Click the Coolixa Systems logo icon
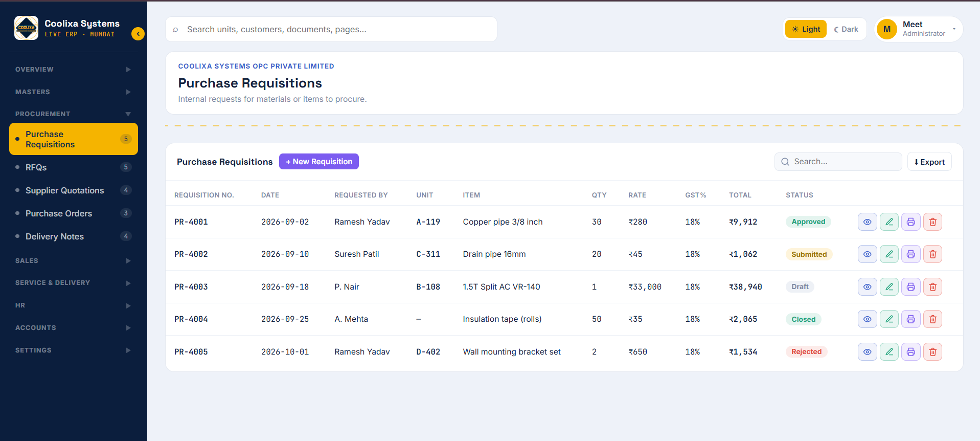Viewport: 980px width, 441px height. (x=26, y=28)
